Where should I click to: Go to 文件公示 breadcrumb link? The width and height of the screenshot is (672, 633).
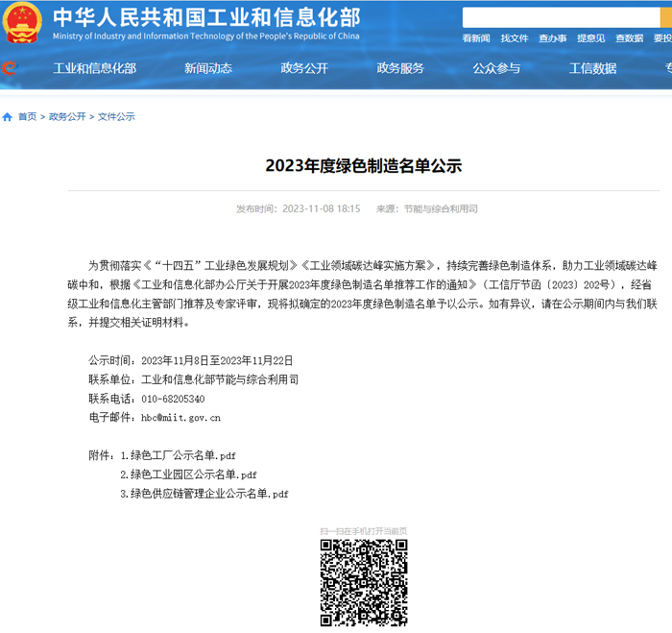point(116,117)
